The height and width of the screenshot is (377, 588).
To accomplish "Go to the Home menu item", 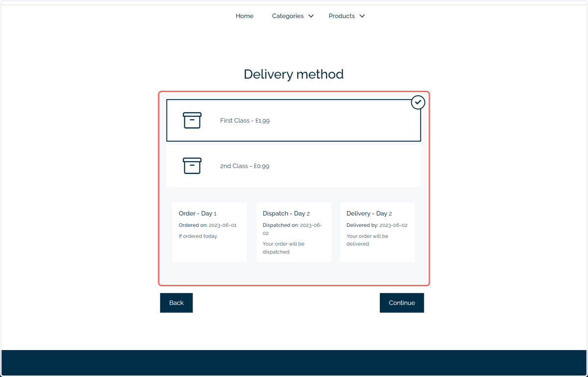I will [245, 16].
